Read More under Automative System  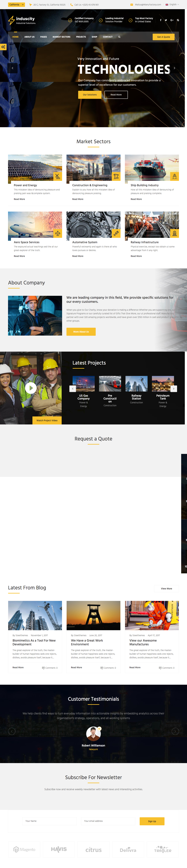click(x=78, y=256)
